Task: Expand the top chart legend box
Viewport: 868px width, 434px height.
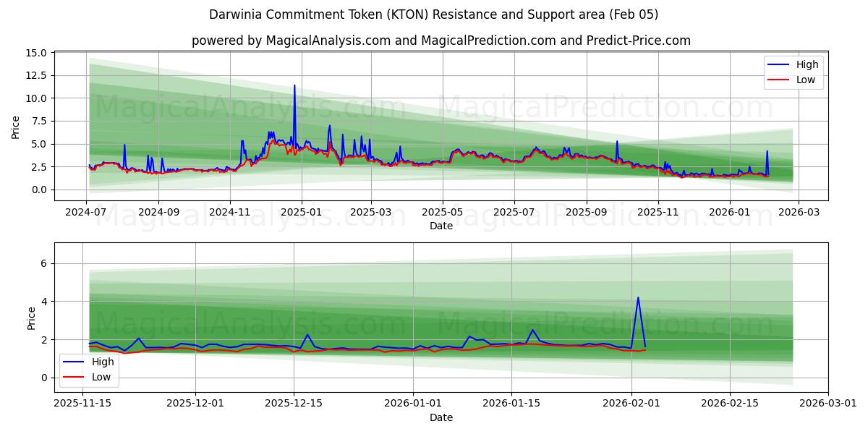Action: coord(794,72)
